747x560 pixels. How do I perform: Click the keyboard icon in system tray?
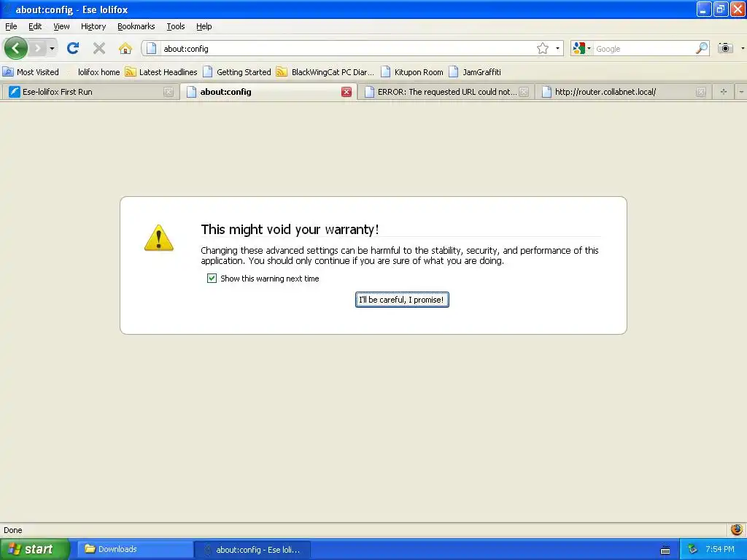[x=665, y=550]
